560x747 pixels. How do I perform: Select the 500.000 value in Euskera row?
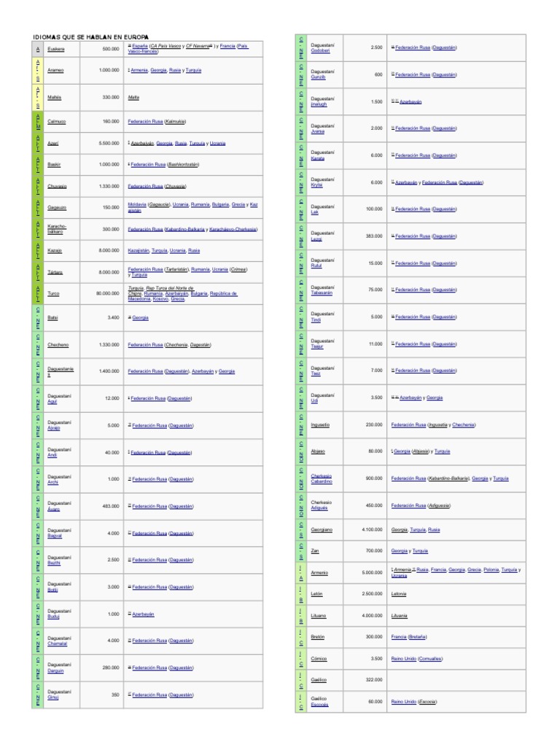111,49
